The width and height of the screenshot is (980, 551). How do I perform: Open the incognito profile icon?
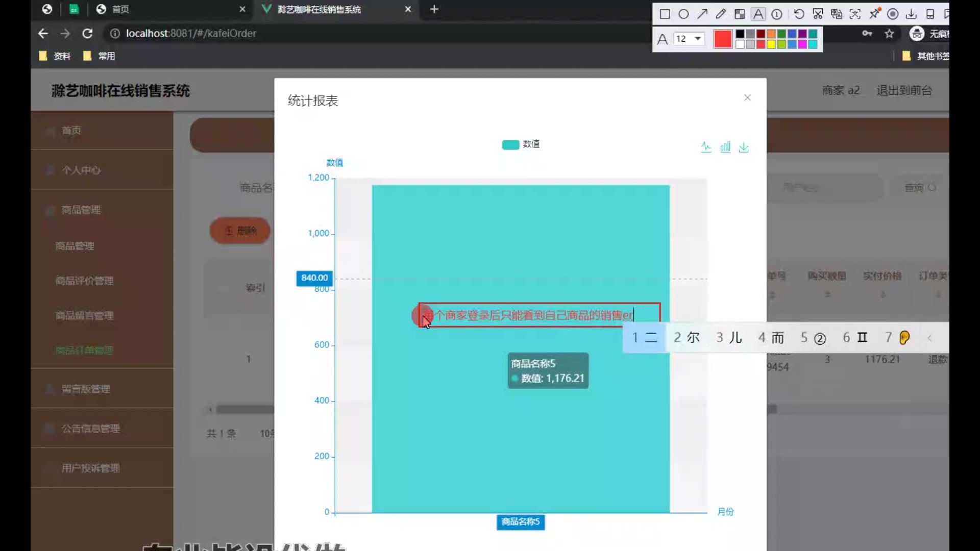917,34
